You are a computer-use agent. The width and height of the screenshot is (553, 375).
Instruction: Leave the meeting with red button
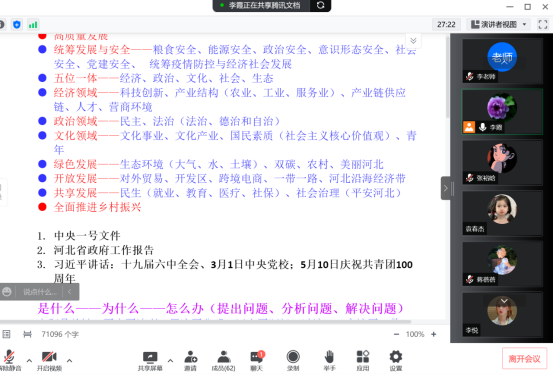[x=524, y=359]
